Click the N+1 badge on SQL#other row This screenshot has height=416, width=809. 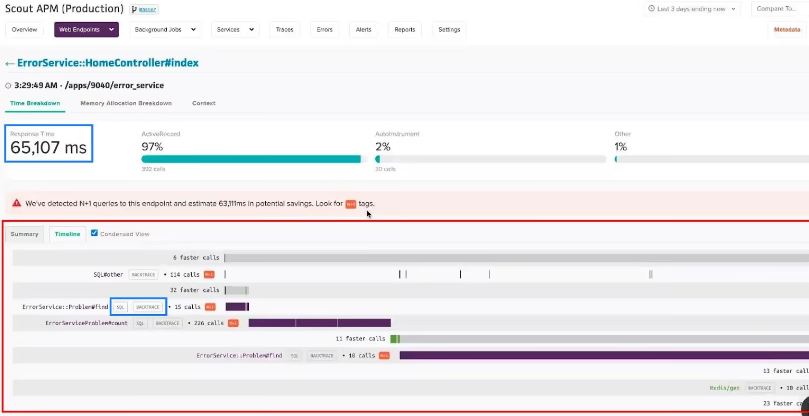click(x=209, y=275)
